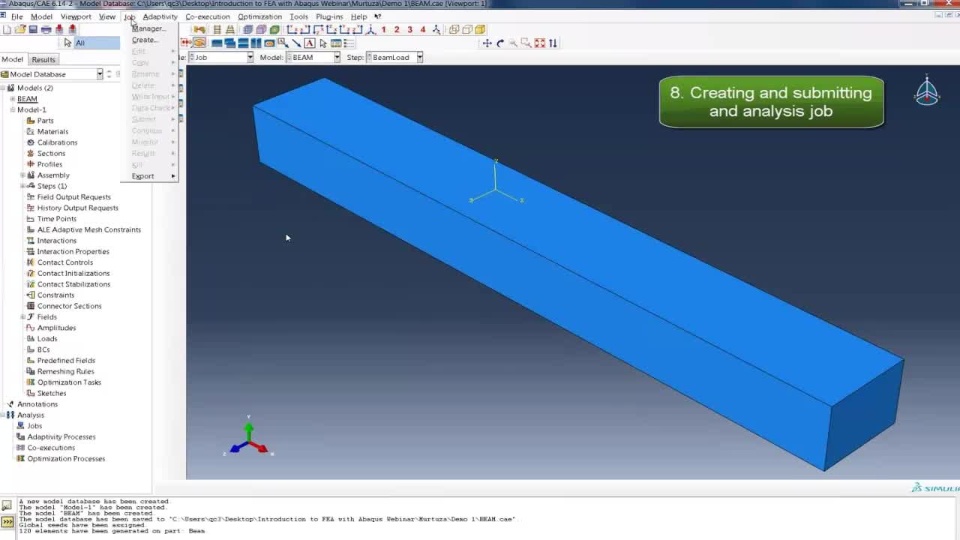Open the Help menu

359,17
